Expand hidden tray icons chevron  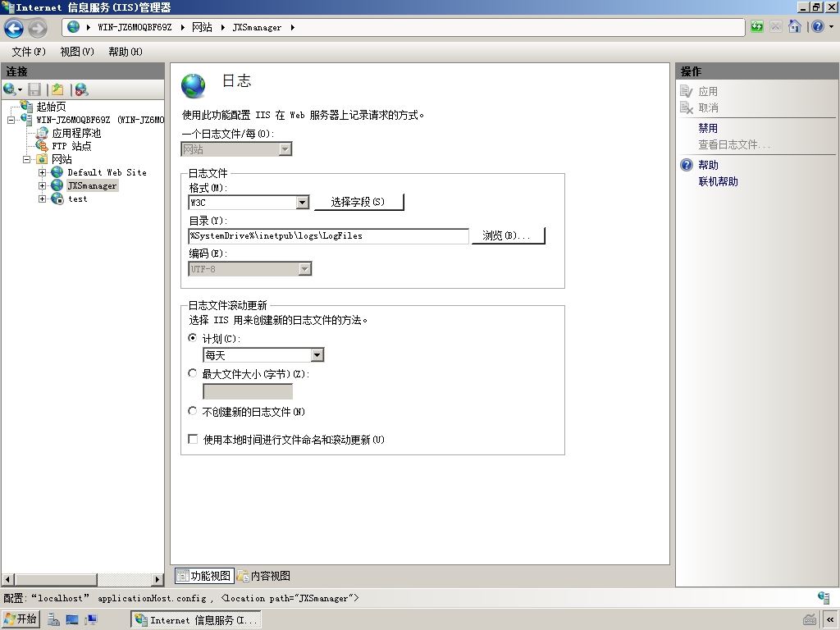coord(830,620)
